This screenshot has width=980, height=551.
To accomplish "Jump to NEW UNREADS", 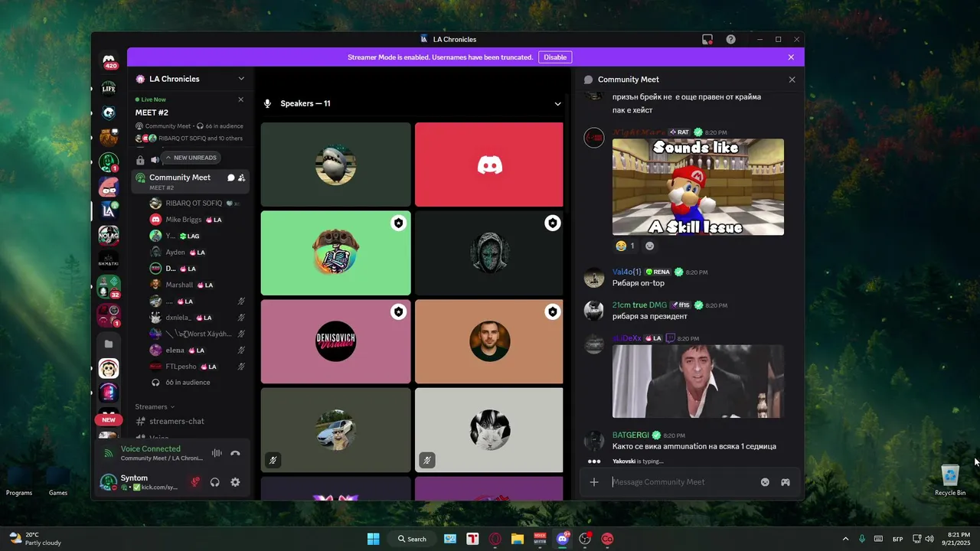I will point(191,158).
